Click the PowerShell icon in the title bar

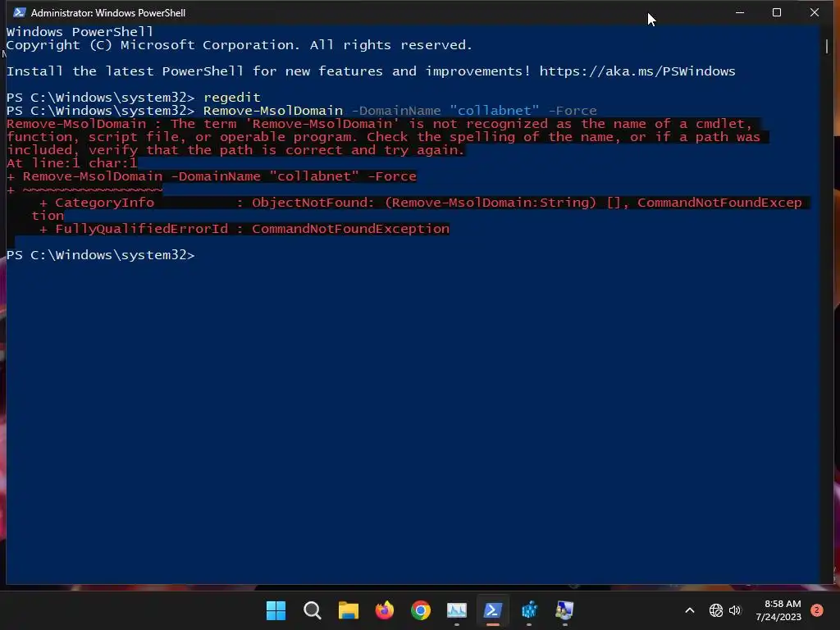[20, 12]
